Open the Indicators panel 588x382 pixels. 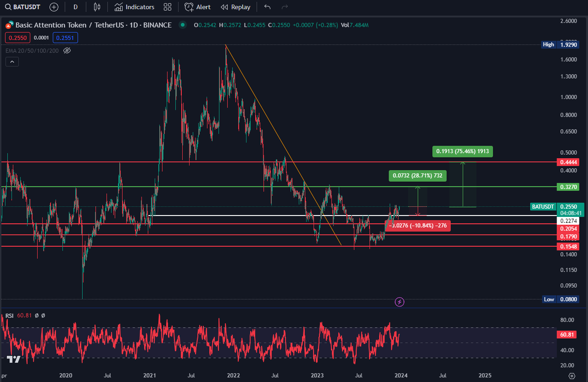(134, 7)
